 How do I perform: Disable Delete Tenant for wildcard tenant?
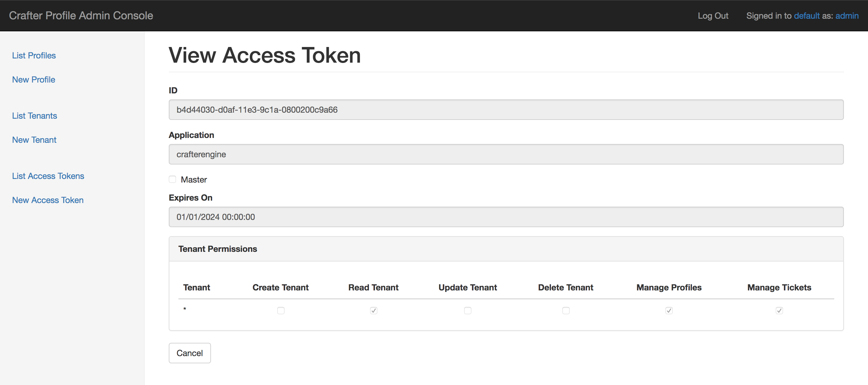(566, 310)
